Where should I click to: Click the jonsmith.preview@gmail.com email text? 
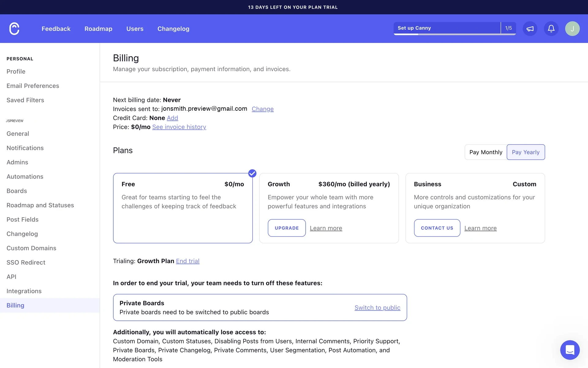click(x=204, y=109)
